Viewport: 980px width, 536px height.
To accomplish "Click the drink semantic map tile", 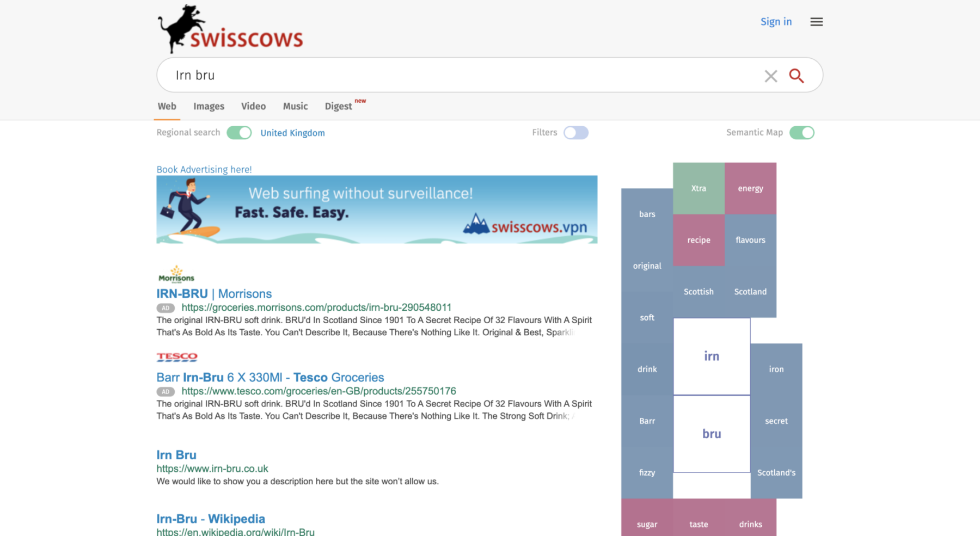I will point(647,369).
